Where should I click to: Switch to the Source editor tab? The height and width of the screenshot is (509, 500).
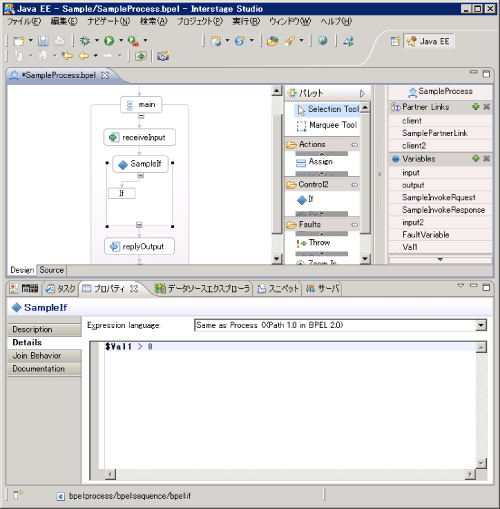point(51,270)
